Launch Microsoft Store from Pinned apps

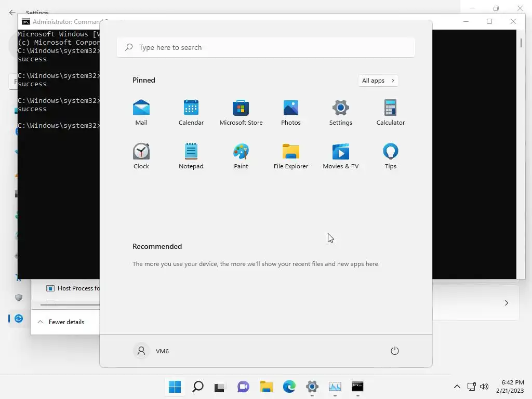(x=241, y=113)
